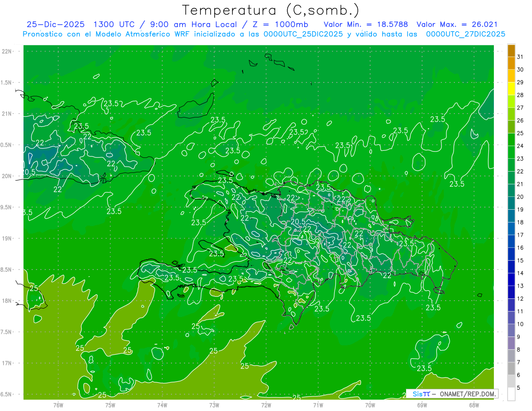This screenshot has width=532, height=411.
Task: Click legend value 10 on the color scale
Action: [520, 324]
